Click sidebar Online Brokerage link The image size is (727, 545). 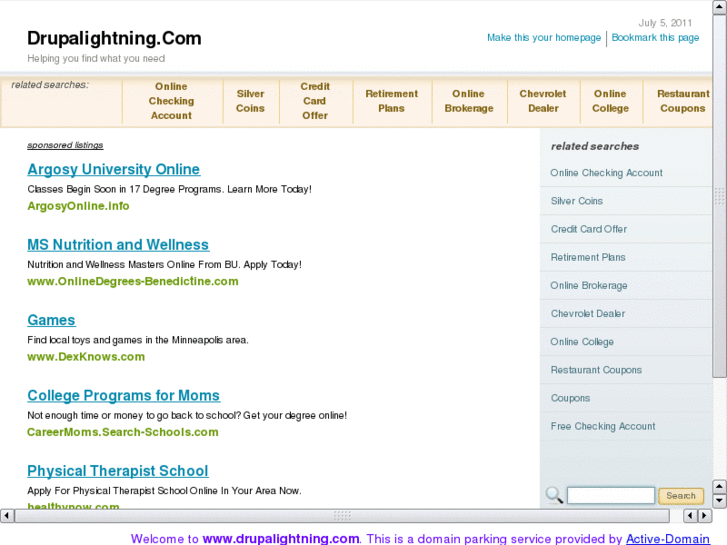(x=589, y=286)
